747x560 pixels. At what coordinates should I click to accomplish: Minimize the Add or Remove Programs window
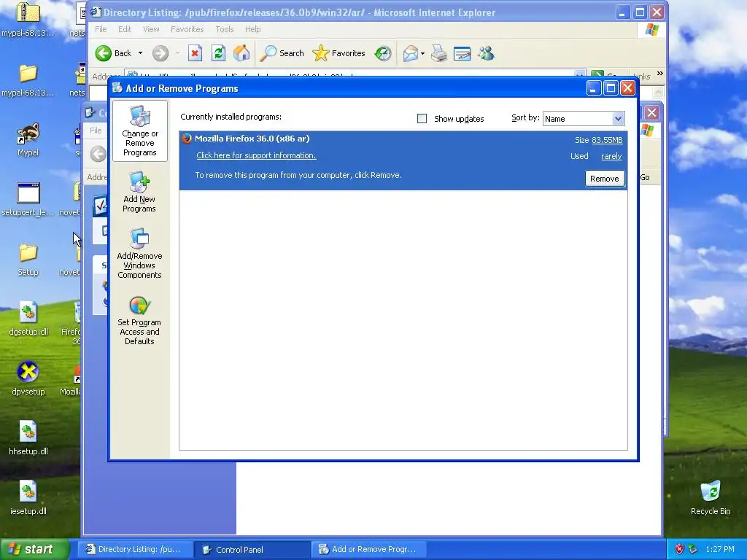coord(593,88)
